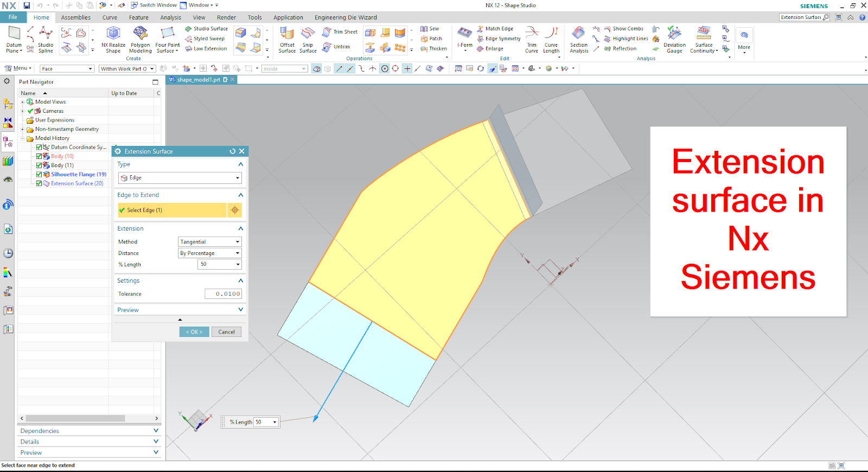Click Switch Window button
The image size is (868, 472).
pyautogui.click(x=154, y=5)
